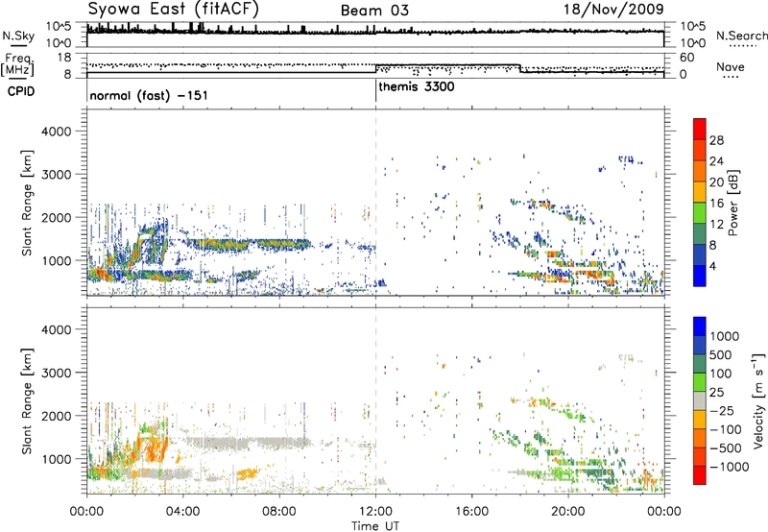Click the 3000 tick in the velocity panel

[56, 373]
